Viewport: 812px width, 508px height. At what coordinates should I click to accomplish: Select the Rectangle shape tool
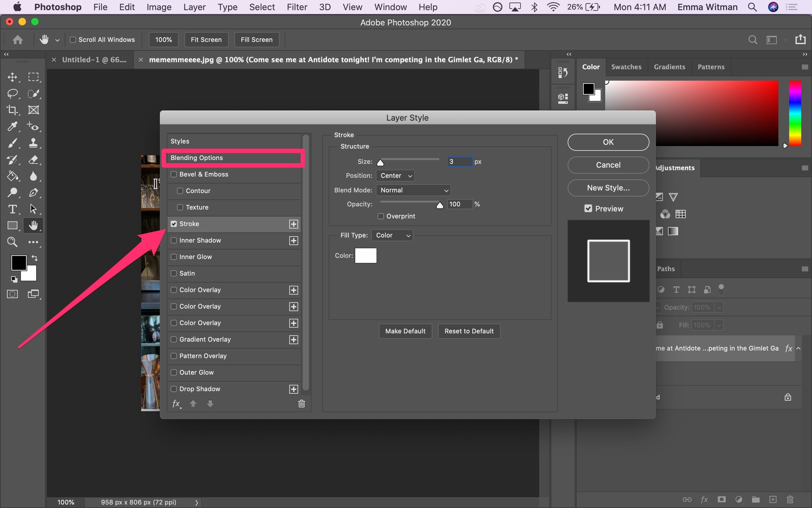(x=12, y=225)
